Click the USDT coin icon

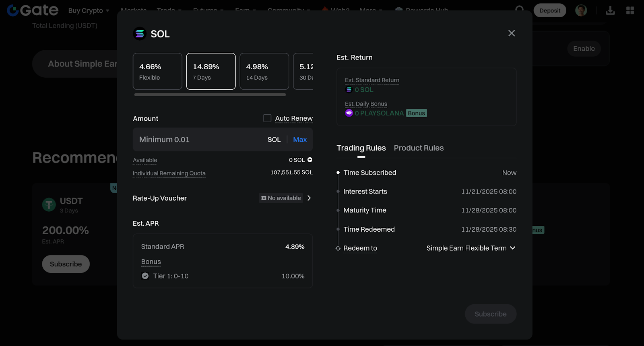(x=49, y=205)
